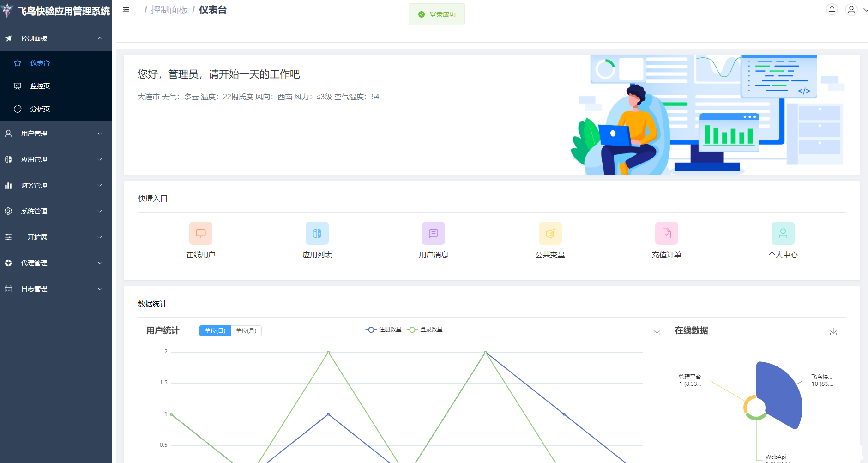
Task: Download the 在线数据 chart image
Action: click(x=833, y=331)
